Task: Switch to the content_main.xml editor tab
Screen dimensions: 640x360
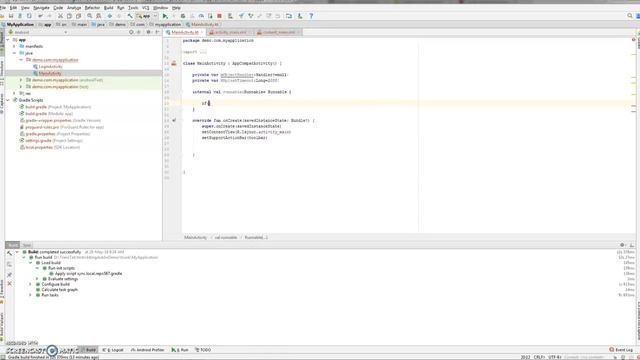Action: pyautogui.click(x=278, y=32)
